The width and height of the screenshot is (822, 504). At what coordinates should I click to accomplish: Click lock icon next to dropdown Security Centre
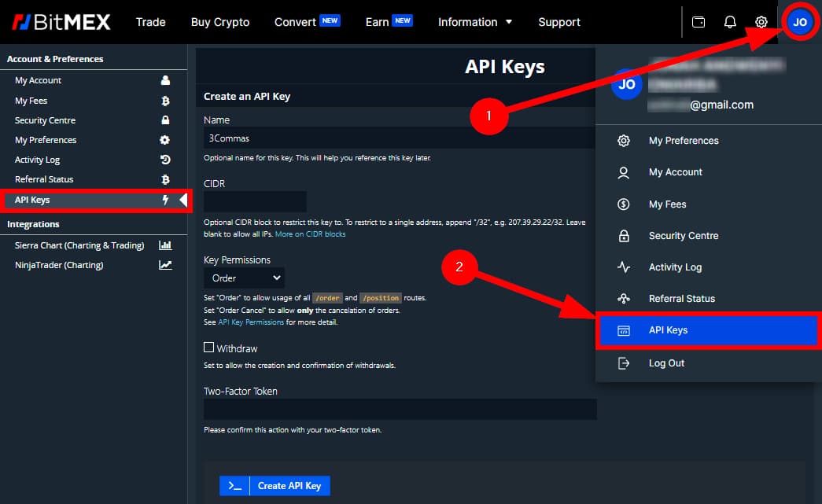pos(623,236)
